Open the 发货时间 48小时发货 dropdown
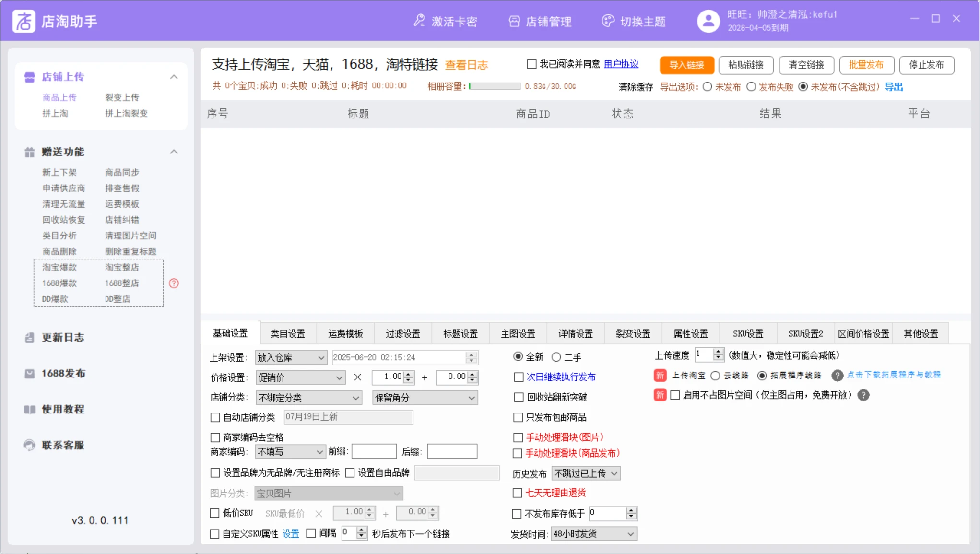The height and width of the screenshot is (554, 980). click(x=594, y=533)
